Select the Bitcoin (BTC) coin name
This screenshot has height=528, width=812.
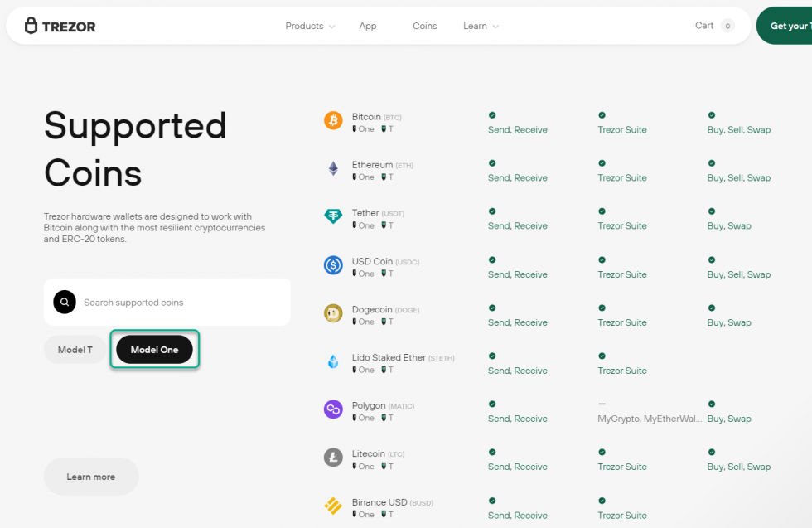pos(376,117)
